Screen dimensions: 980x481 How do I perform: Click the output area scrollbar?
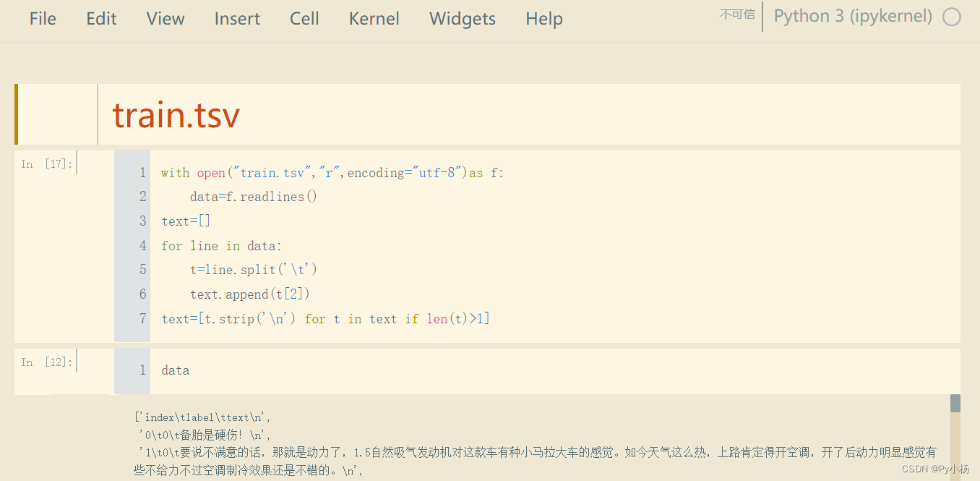point(954,403)
